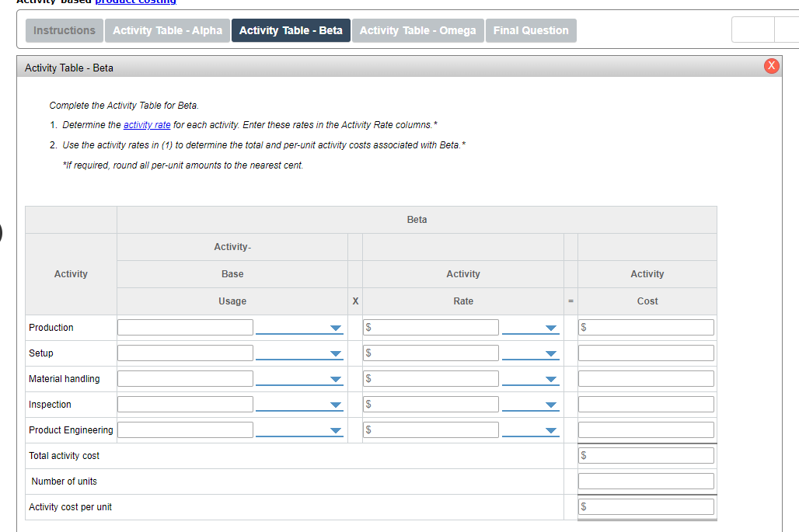Close the Activity Table - Beta panel
The image size is (799, 532).
771,66
